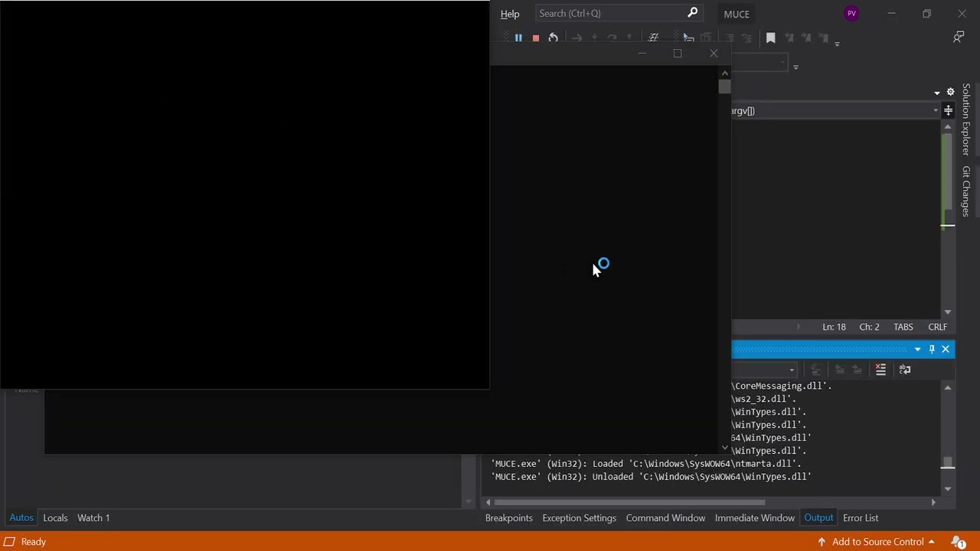Open the Send Feedback icon

point(959,37)
